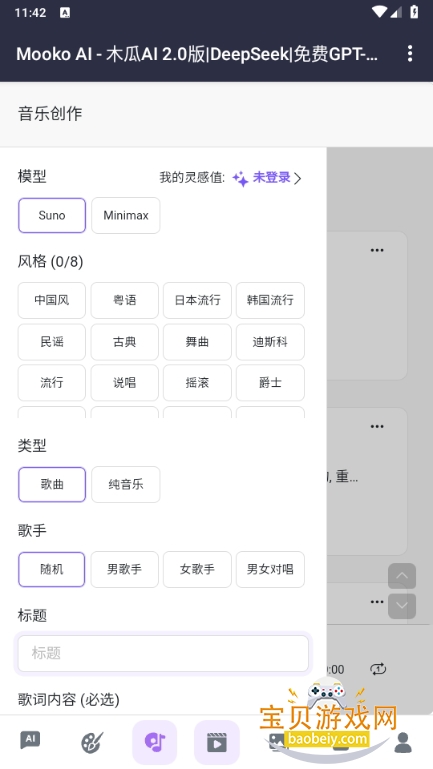
Task: Click the sparkle inspiration icon
Action: coord(240,179)
